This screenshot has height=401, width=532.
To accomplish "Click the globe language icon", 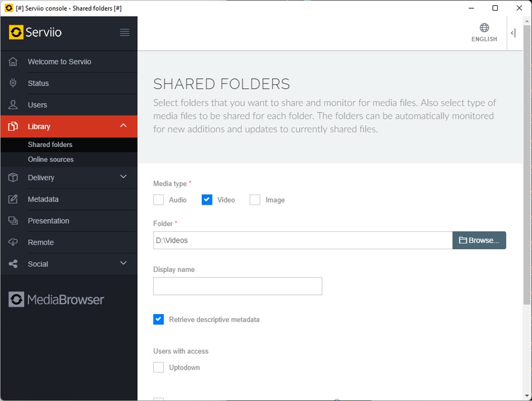I will click(x=484, y=28).
